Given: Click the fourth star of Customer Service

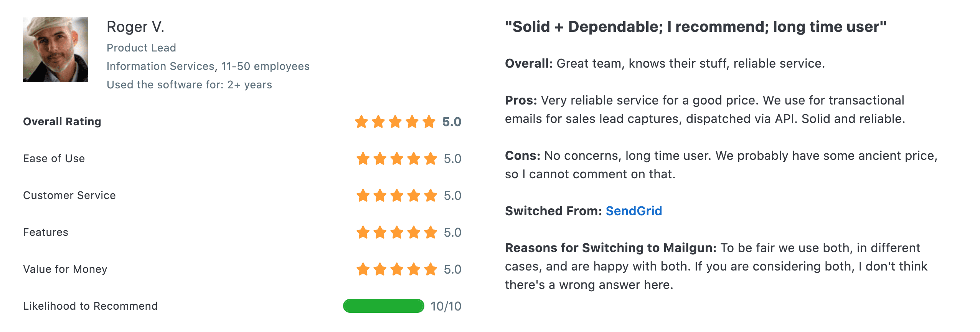Looking at the screenshot, I should coord(414,195).
